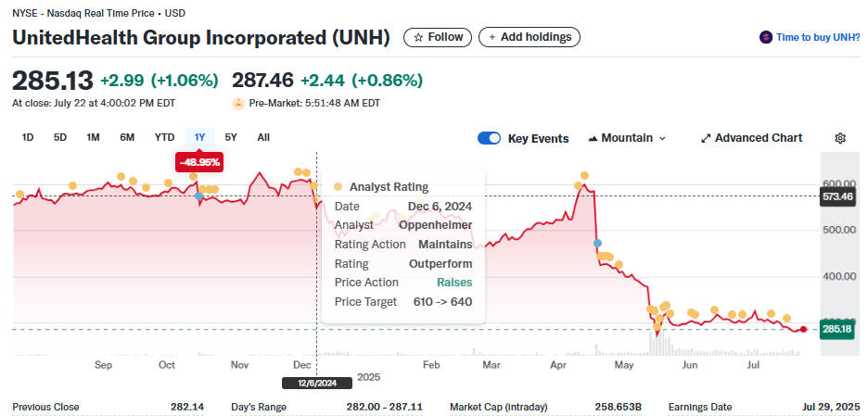Click the 12/6/2024 date label on axis
The height and width of the screenshot is (416, 868).
(316, 383)
